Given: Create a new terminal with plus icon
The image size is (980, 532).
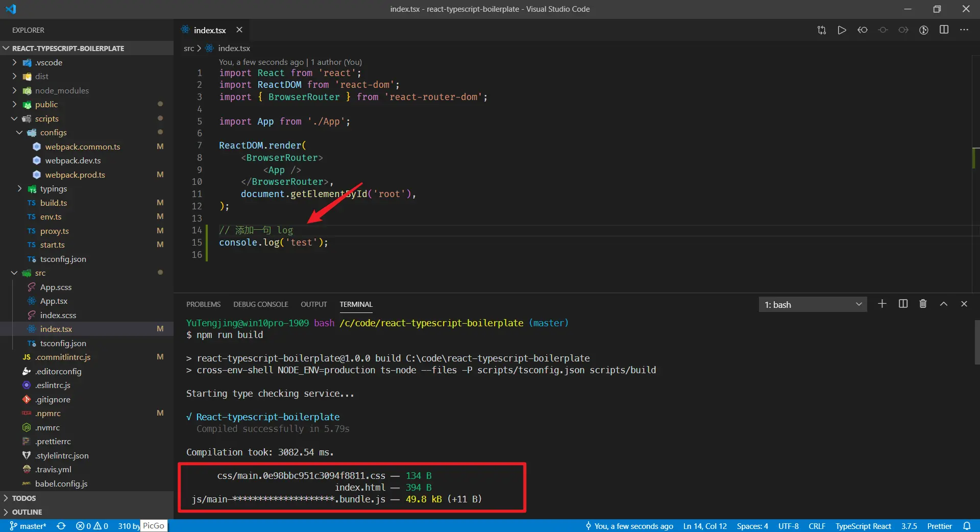Looking at the screenshot, I should (882, 304).
